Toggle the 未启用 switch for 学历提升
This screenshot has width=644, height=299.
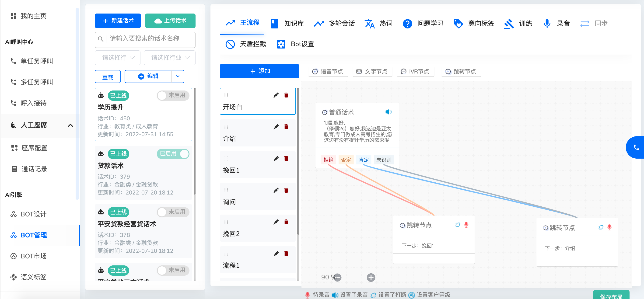(173, 95)
